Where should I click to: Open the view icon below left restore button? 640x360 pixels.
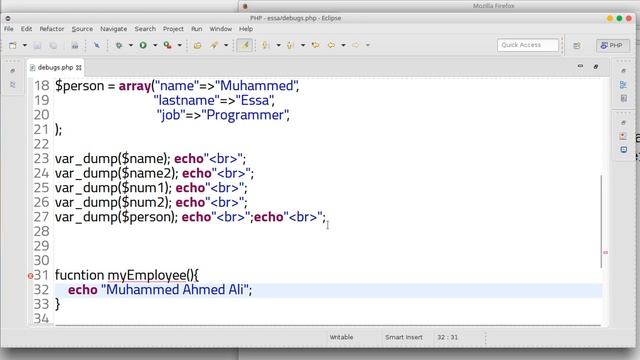(x=13, y=84)
